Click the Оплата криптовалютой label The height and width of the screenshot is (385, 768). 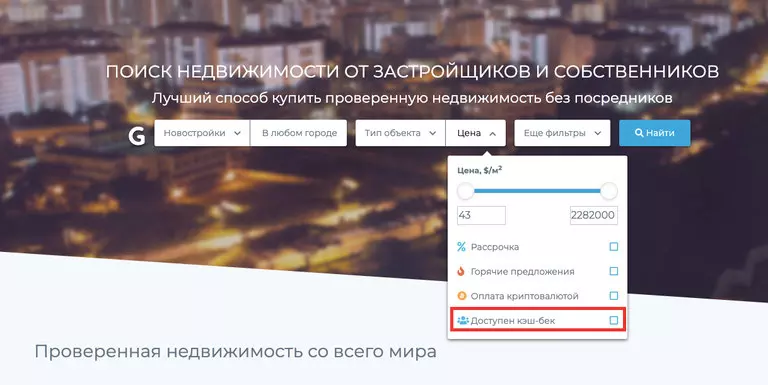pyautogui.click(x=525, y=296)
